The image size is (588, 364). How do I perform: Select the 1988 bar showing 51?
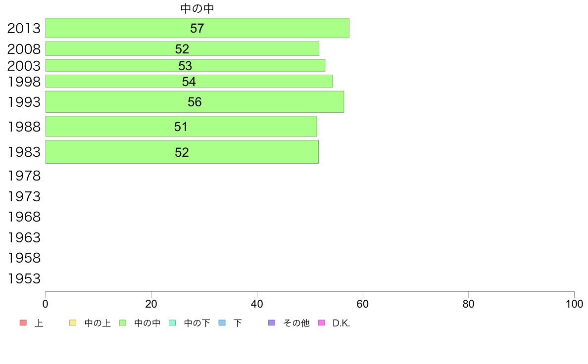181,126
